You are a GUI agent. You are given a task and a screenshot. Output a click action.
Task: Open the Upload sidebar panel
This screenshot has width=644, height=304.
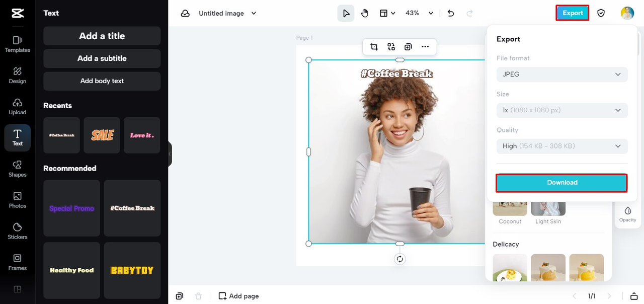18,107
